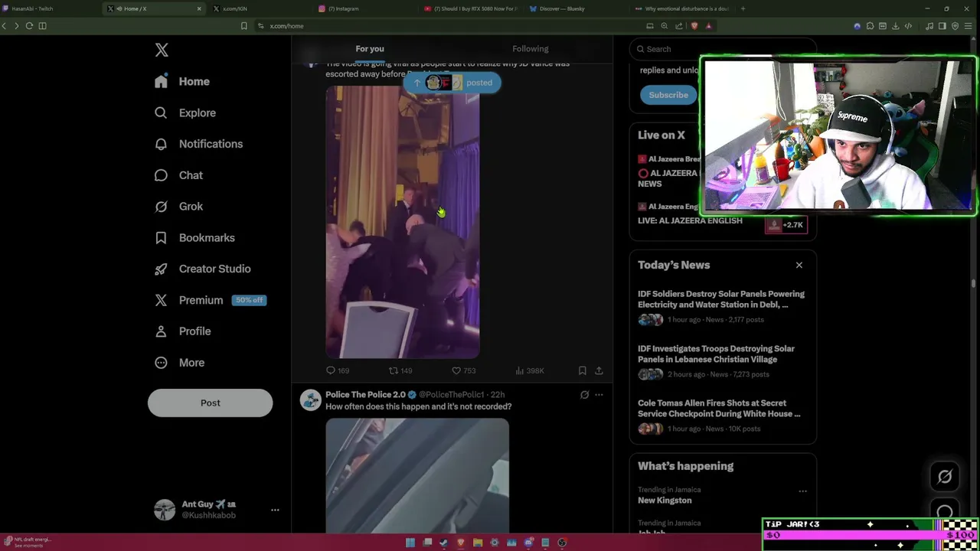This screenshot has width=980, height=551.
Task: Close the Home / X browser tab
Action: coord(199,8)
